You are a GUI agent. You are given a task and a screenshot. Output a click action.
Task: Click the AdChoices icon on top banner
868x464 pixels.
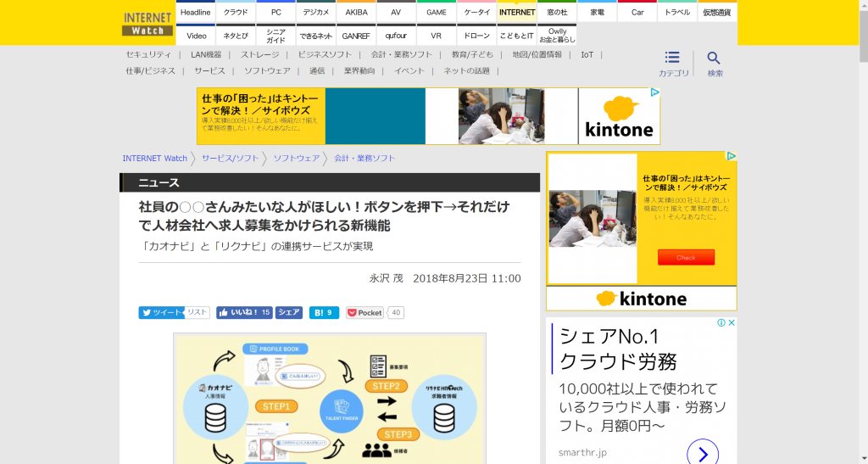pos(654,92)
